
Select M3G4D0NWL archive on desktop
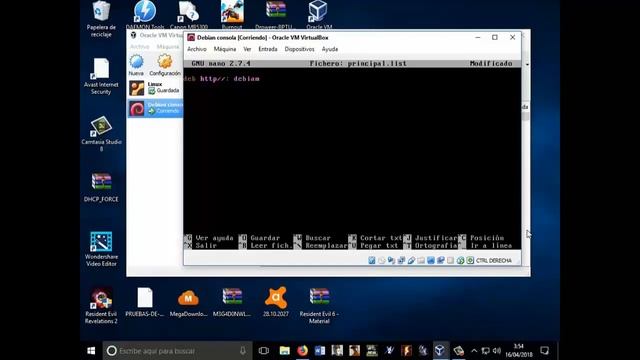click(x=232, y=302)
